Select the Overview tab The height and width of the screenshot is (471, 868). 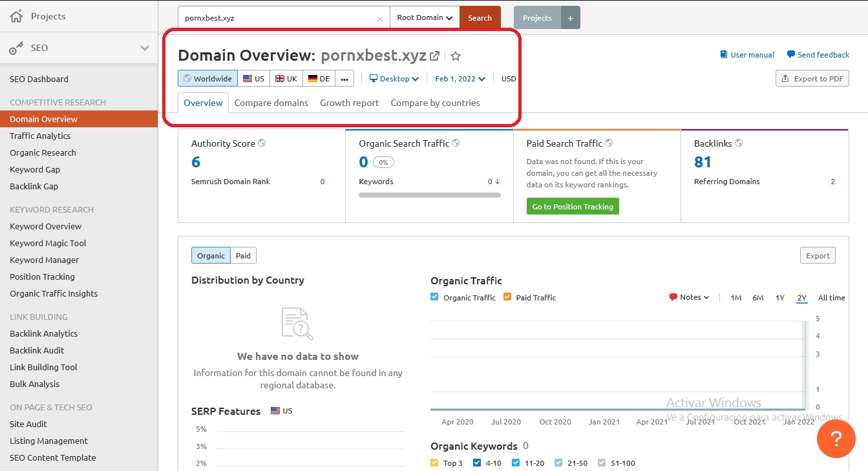[x=203, y=103]
